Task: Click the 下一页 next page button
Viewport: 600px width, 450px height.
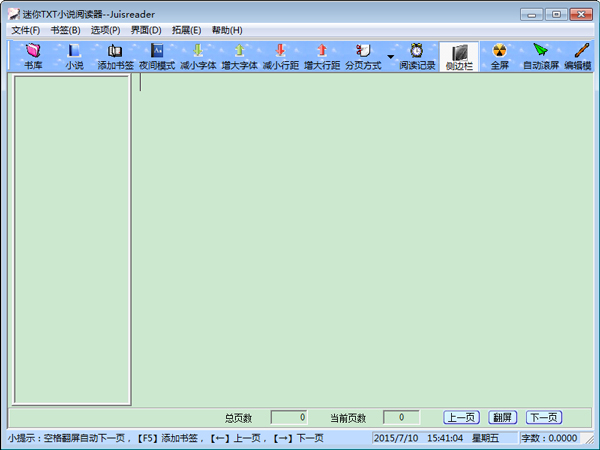Action: coord(544,418)
